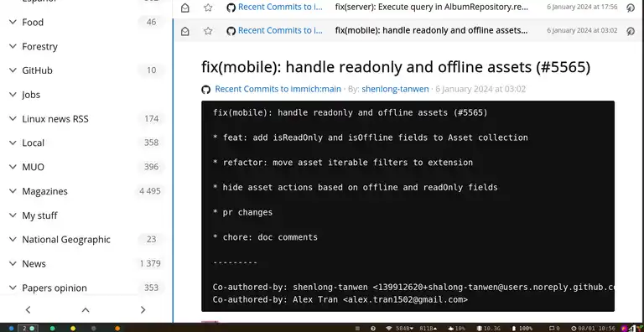The image size is (644, 332).
Task: Open the Food category feed list
Action: coord(33,22)
